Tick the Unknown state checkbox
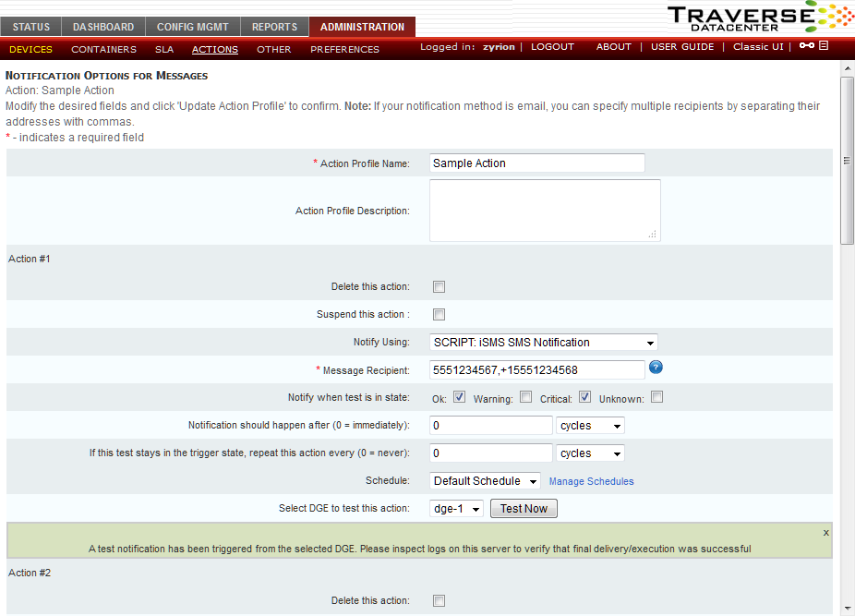855x616 pixels. tap(656, 398)
